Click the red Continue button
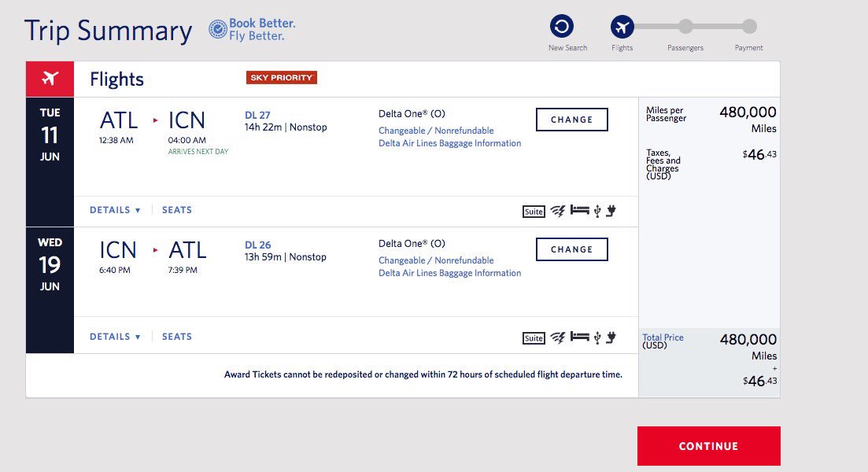The height and width of the screenshot is (472, 868). (708, 446)
